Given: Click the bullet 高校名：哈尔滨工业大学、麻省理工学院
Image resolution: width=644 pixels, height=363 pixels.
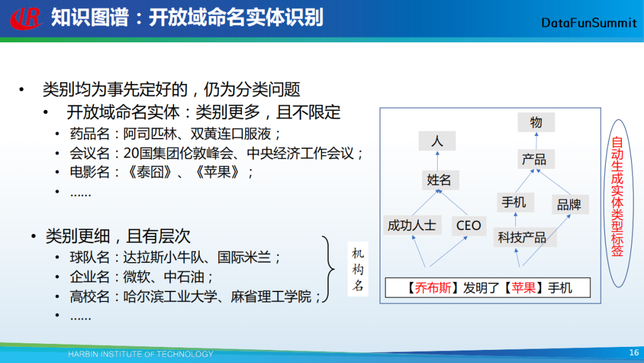Looking at the screenshot, I should click(196, 296).
